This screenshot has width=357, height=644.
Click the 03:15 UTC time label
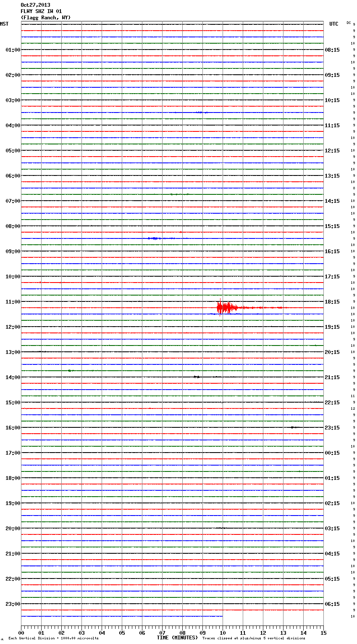coord(332,529)
